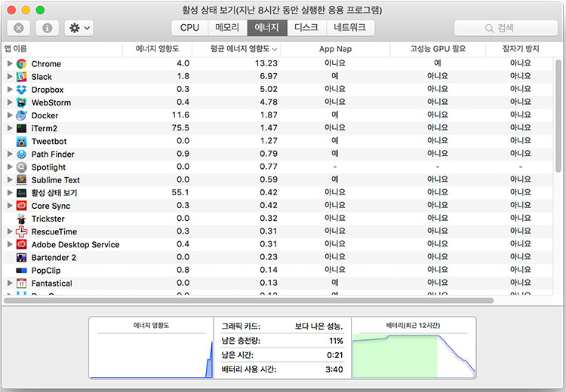Switch to the 디스크 tab
This screenshot has width=566, height=392.
306,28
